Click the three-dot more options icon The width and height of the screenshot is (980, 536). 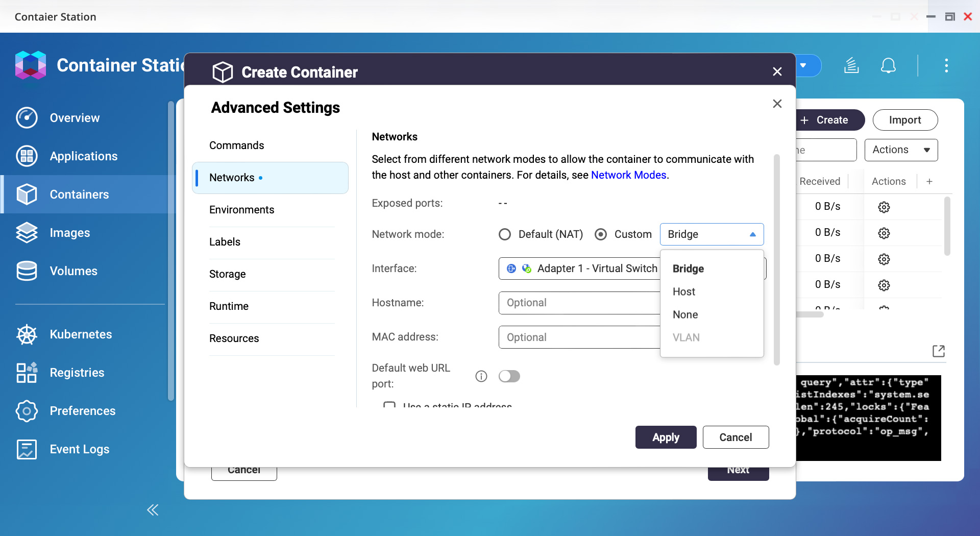946,66
